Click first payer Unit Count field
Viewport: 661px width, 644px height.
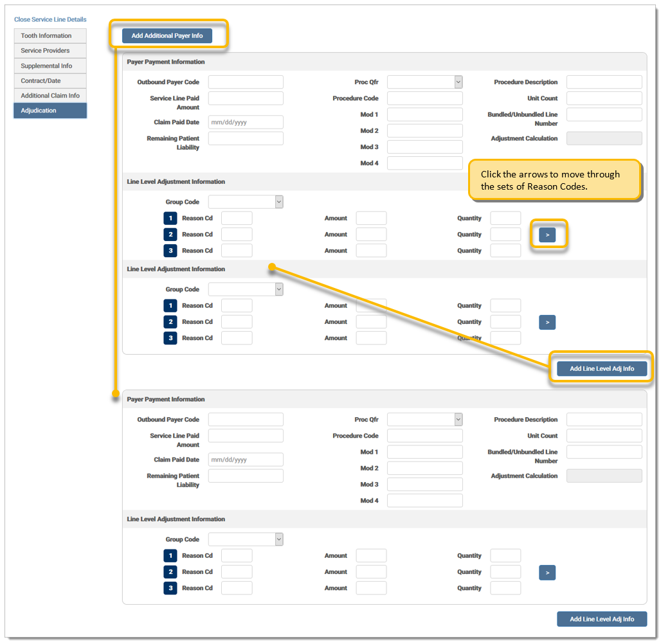coord(604,98)
